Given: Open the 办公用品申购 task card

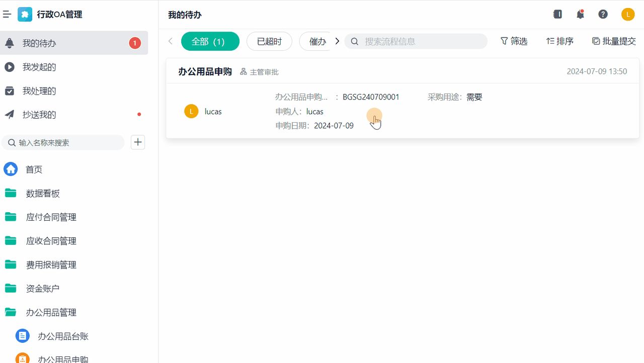Looking at the screenshot, I should click(205, 71).
